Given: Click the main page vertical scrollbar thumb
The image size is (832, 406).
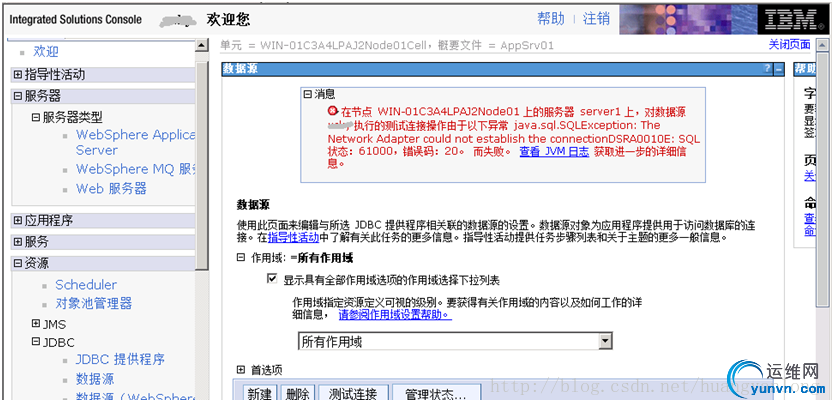Looking at the screenshot, I should click(x=822, y=179).
